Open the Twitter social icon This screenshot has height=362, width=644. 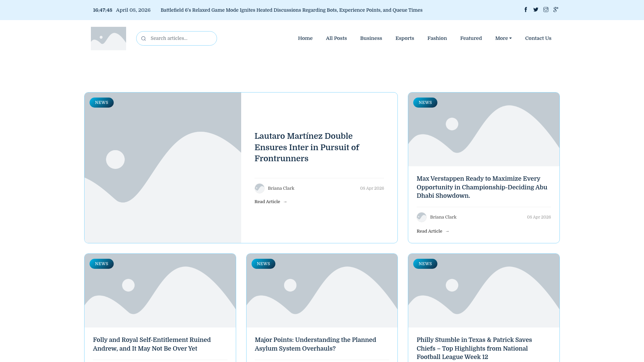point(536,10)
